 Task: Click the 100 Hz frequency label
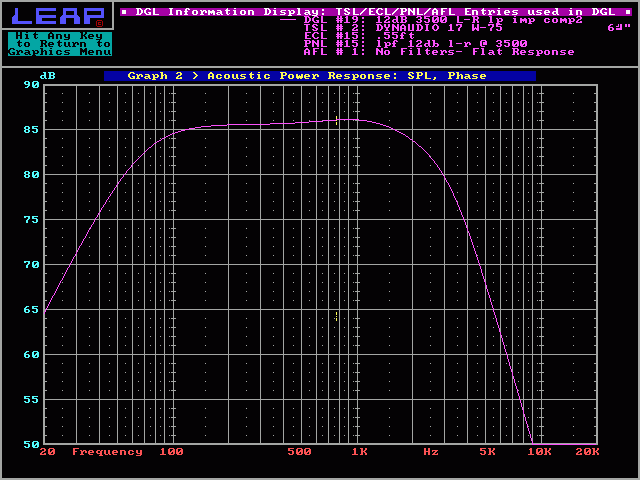click(171, 452)
